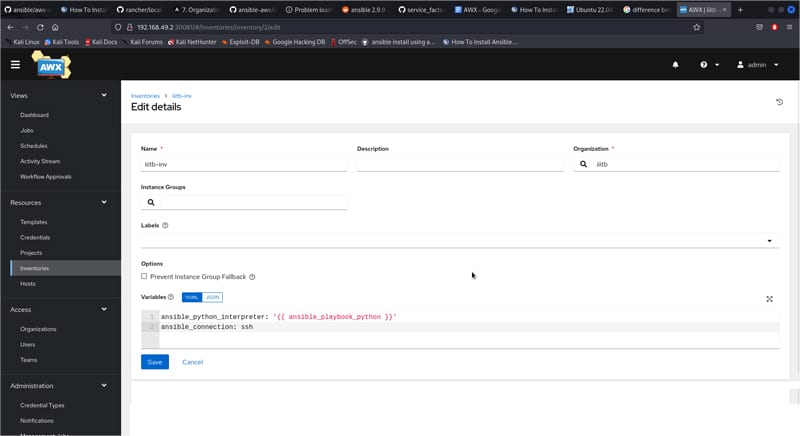Click the Labels help tooltip icon
The height and width of the screenshot is (436, 800).
[165, 226]
